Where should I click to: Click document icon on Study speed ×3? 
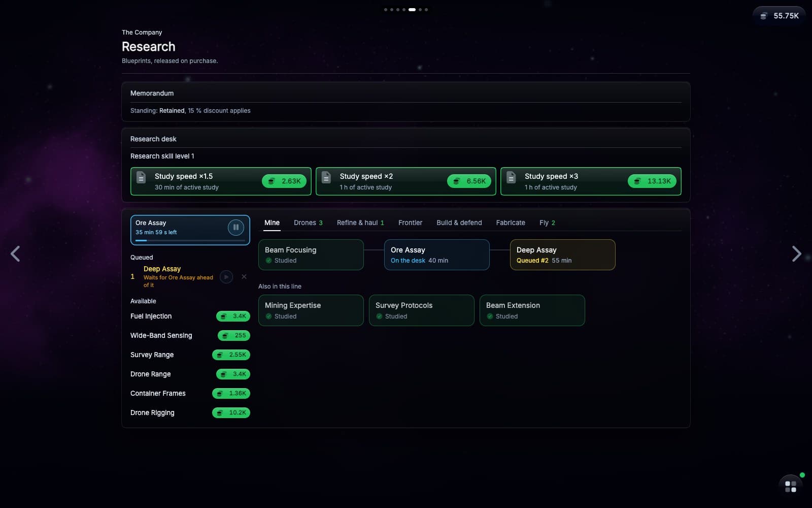tap(512, 177)
